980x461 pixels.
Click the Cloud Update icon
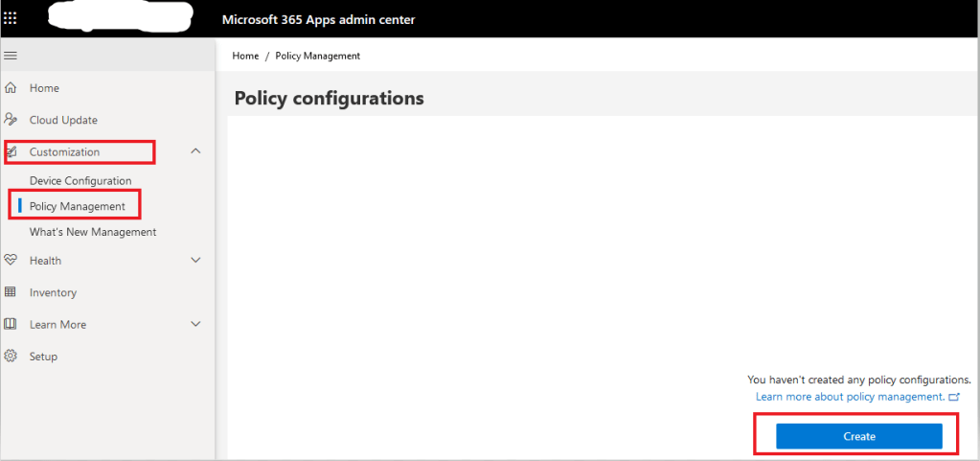tap(11, 120)
